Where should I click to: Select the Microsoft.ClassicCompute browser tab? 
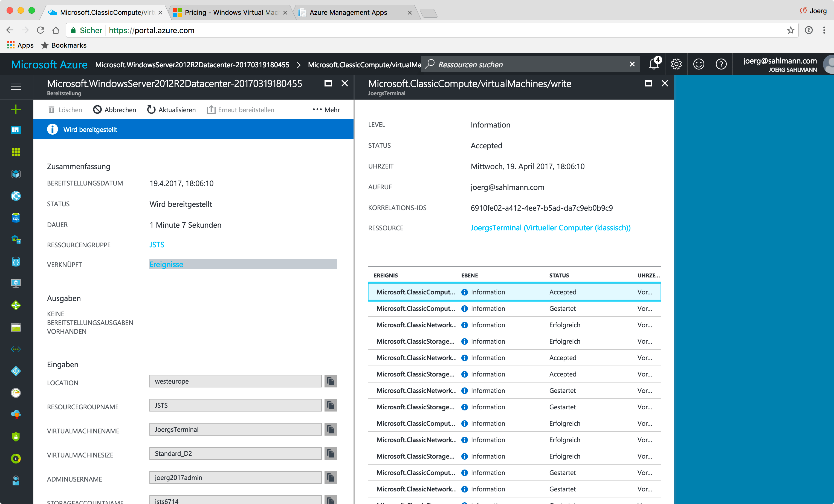pyautogui.click(x=105, y=13)
